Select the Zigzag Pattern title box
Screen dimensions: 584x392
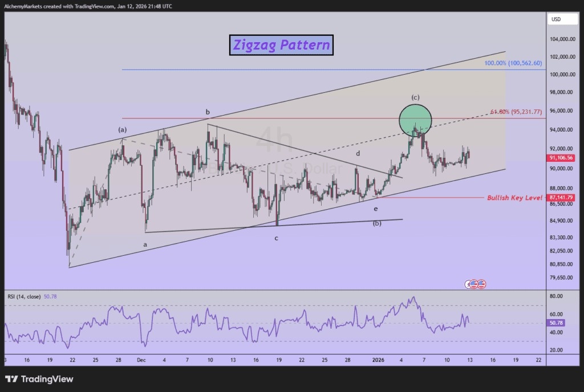[281, 45]
